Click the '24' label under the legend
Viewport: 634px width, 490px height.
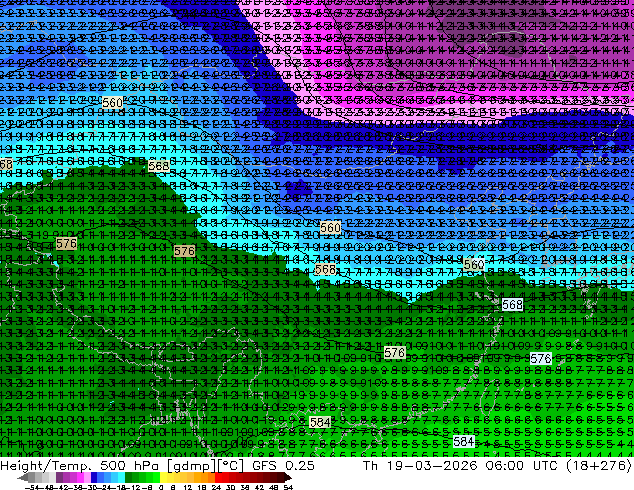[216, 487]
